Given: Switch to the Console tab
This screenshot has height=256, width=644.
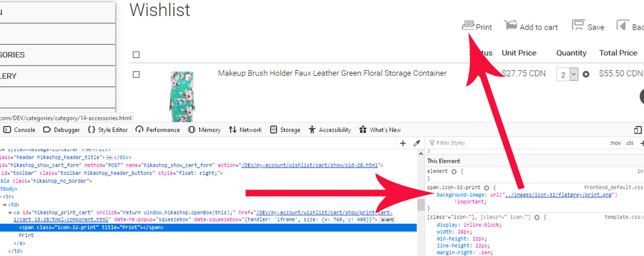Looking at the screenshot, I should tap(20, 130).
